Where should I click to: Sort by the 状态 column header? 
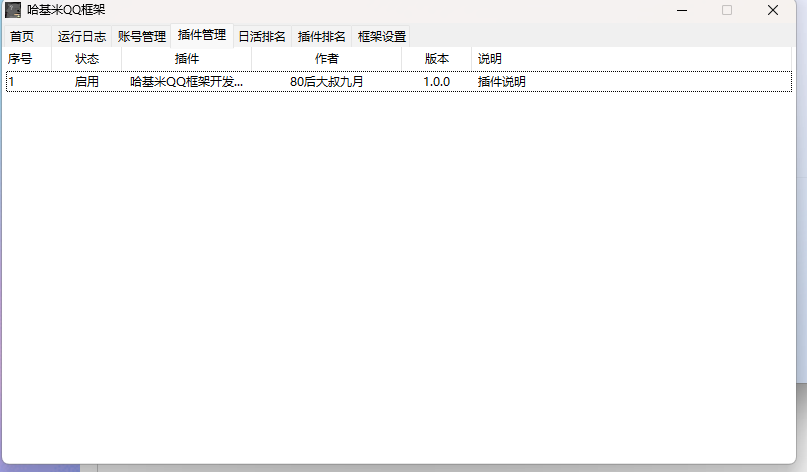[87, 59]
